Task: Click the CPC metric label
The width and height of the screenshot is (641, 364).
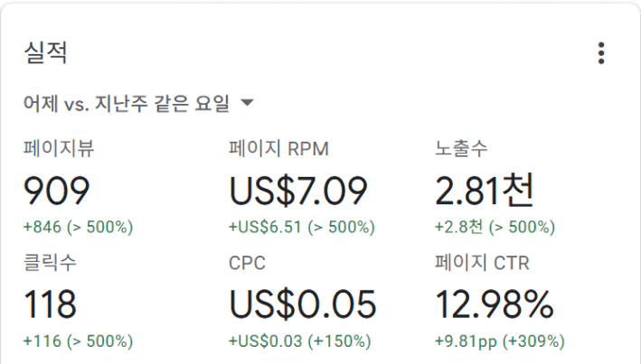Action: tap(248, 263)
